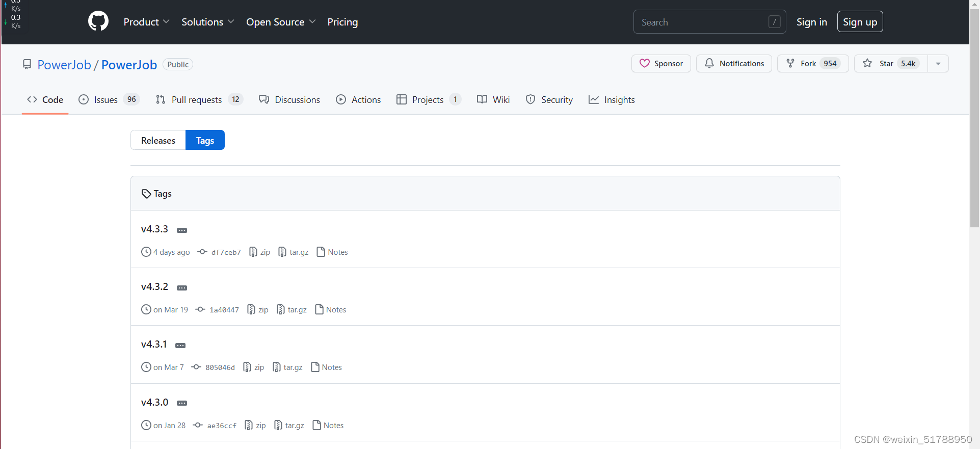Viewport: 980px width, 449px height.
Task: View the Security tab
Action: 549,100
